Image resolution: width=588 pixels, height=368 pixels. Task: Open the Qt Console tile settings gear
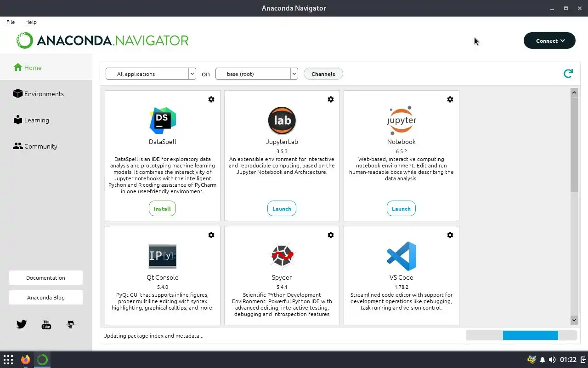click(x=211, y=235)
